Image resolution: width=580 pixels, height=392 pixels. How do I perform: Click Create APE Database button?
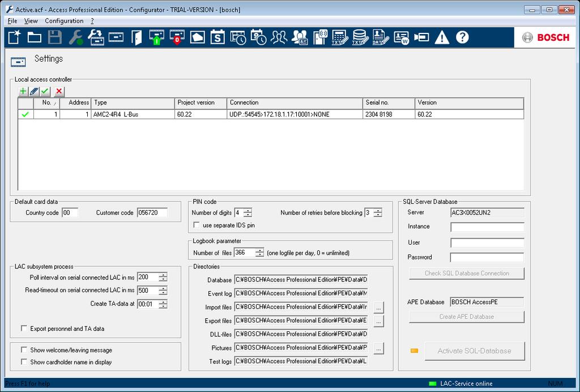click(467, 317)
